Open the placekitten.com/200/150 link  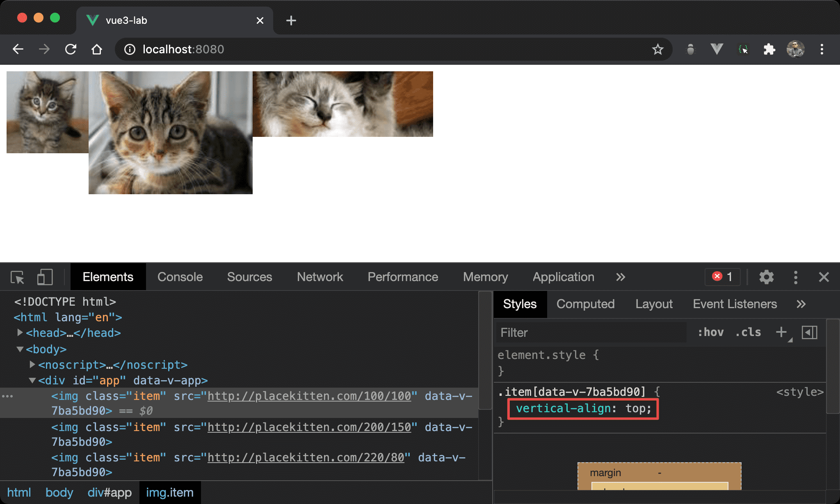click(309, 427)
